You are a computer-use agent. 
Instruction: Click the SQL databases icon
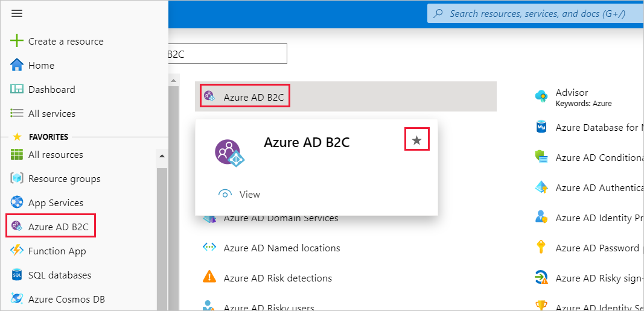pyautogui.click(x=17, y=275)
